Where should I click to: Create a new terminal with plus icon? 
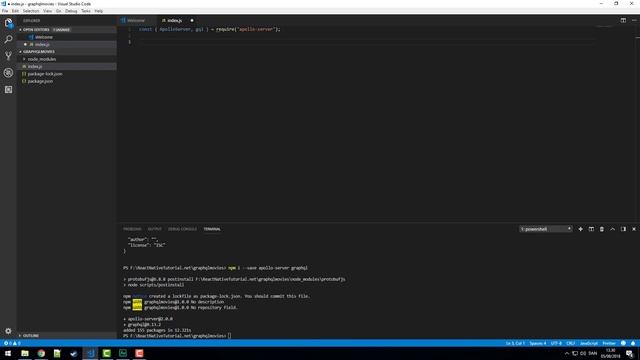coord(580,229)
